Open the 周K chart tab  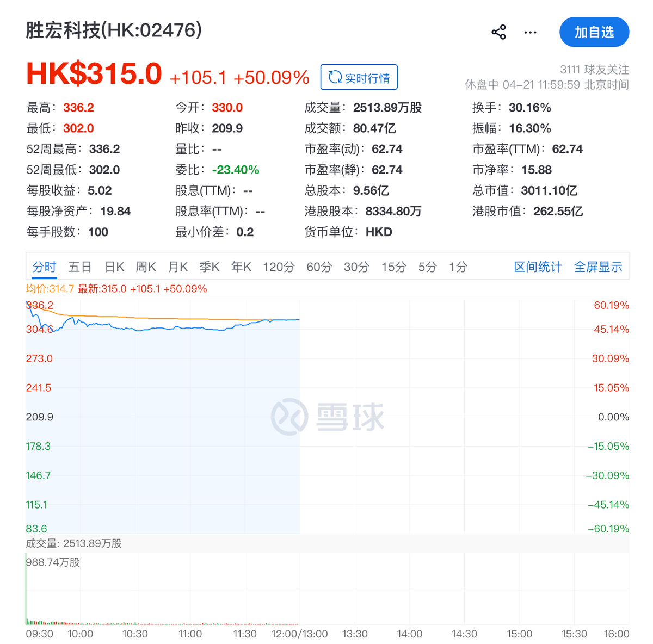click(x=146, y=267)
